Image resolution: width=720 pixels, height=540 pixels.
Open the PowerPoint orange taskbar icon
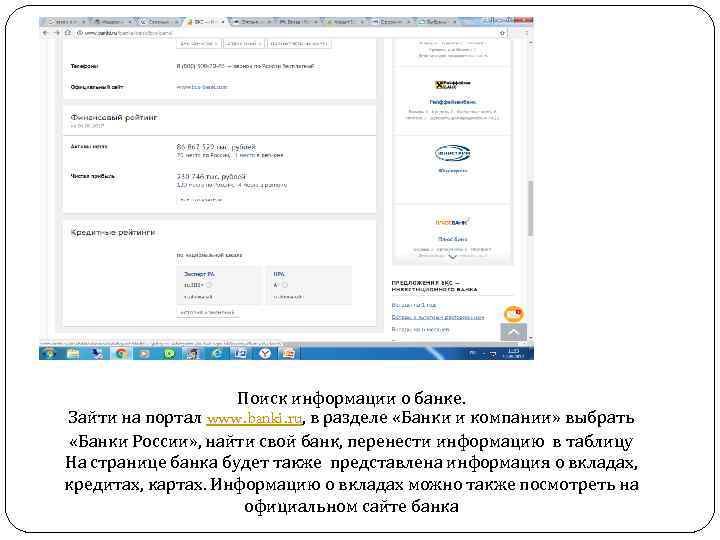tap(288, 353)
